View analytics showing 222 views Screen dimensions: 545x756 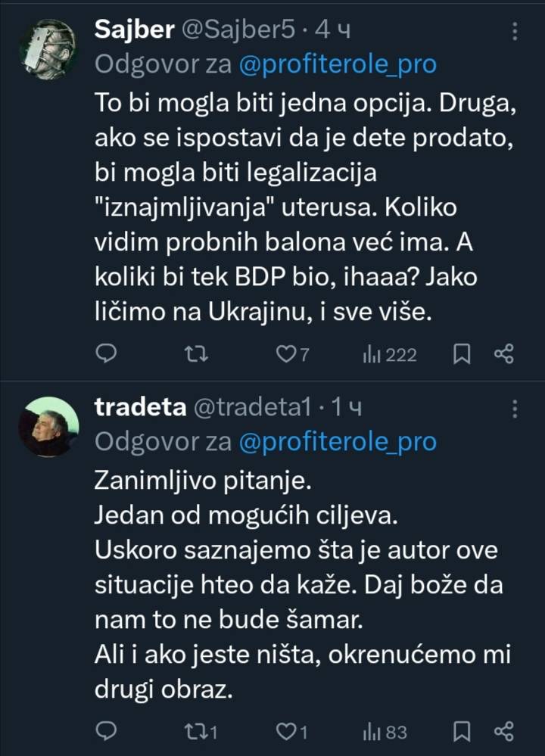click(x=389, y=353)
